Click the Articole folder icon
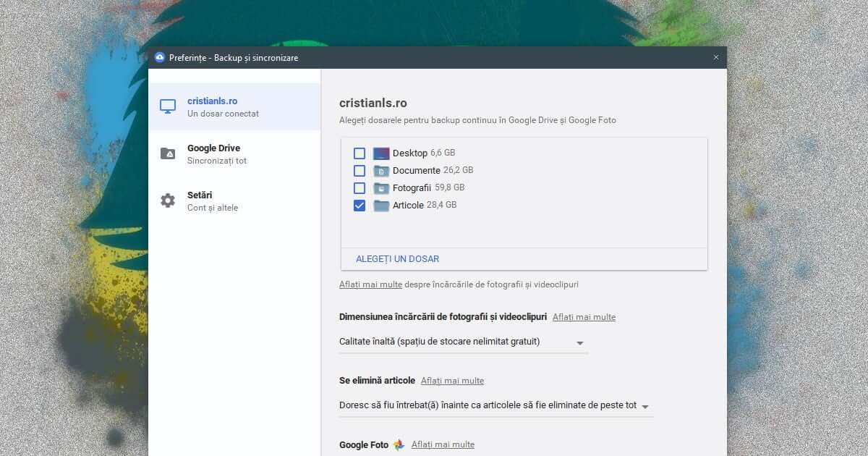Screen dimensions: 868x456 click(x=381, y=206)
